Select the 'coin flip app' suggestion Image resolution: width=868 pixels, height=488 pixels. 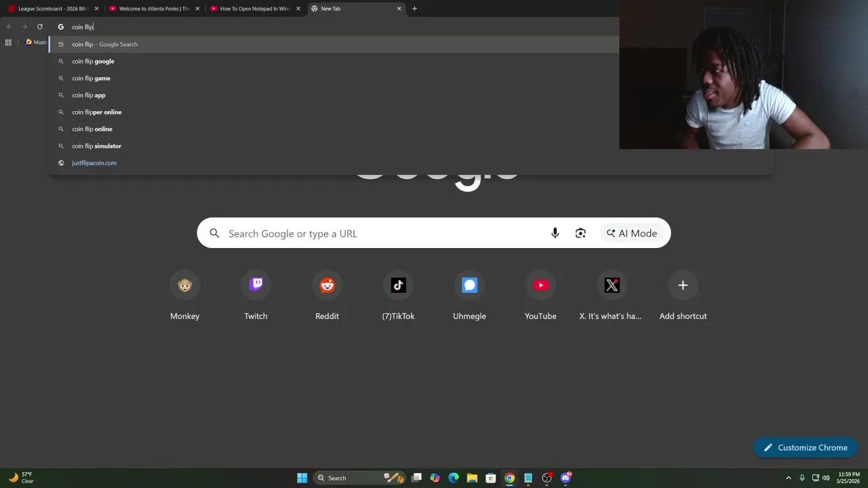(x=411, y=95)
